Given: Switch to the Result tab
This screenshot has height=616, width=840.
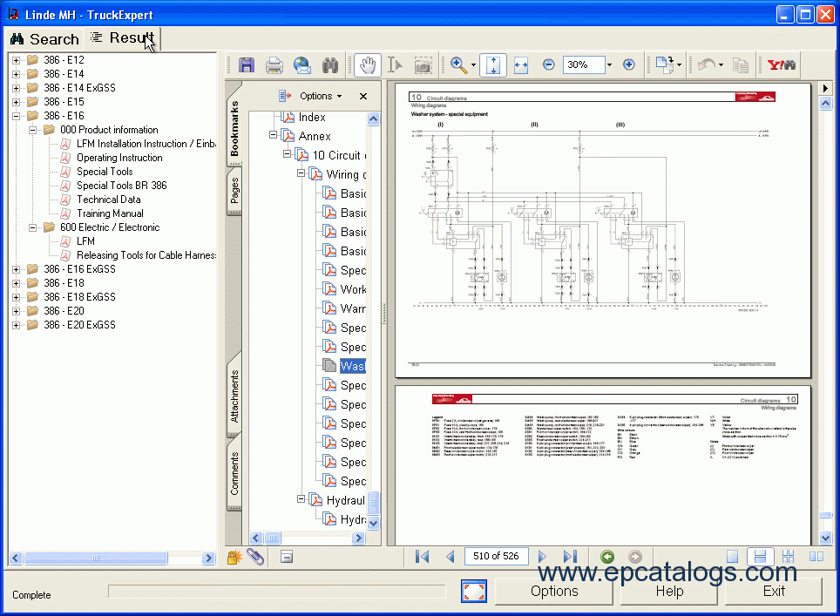Looking at the screenshot, I should (x=123, y=38).
